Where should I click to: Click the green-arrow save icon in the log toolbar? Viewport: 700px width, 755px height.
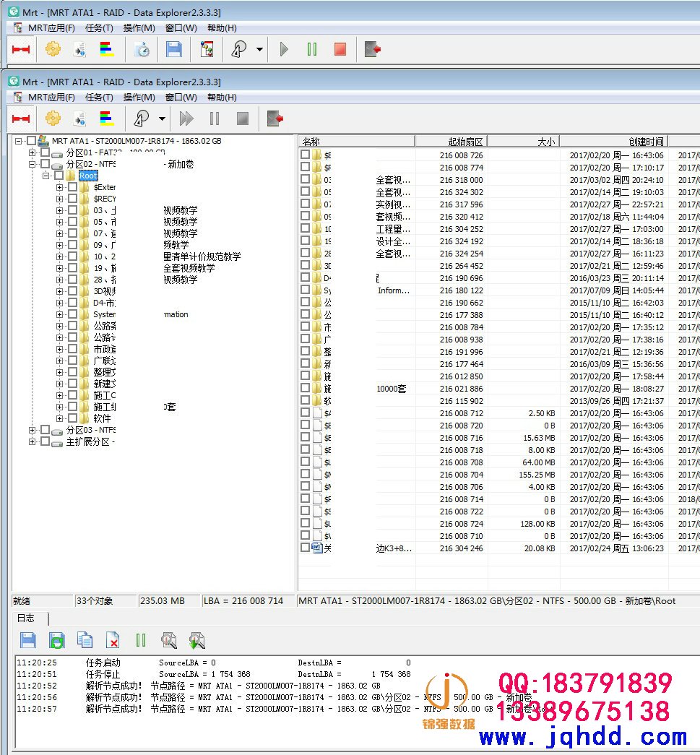[x=57, y=640]
